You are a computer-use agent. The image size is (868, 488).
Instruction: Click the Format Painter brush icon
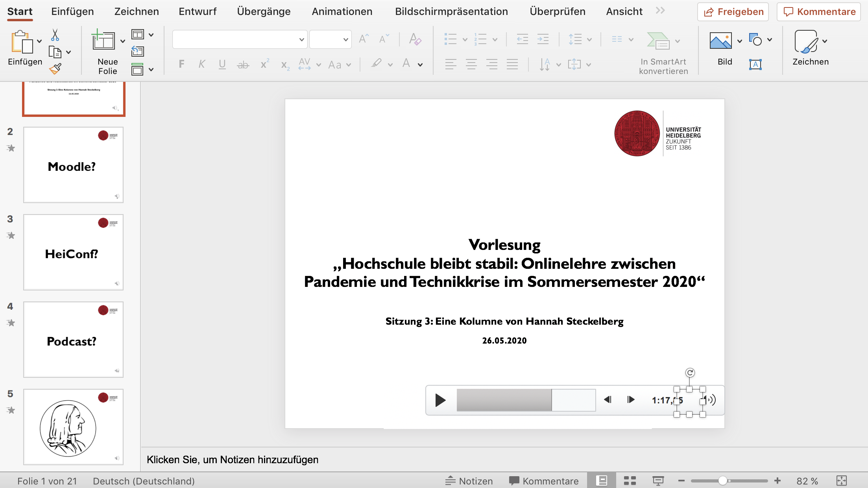[55, 69]
